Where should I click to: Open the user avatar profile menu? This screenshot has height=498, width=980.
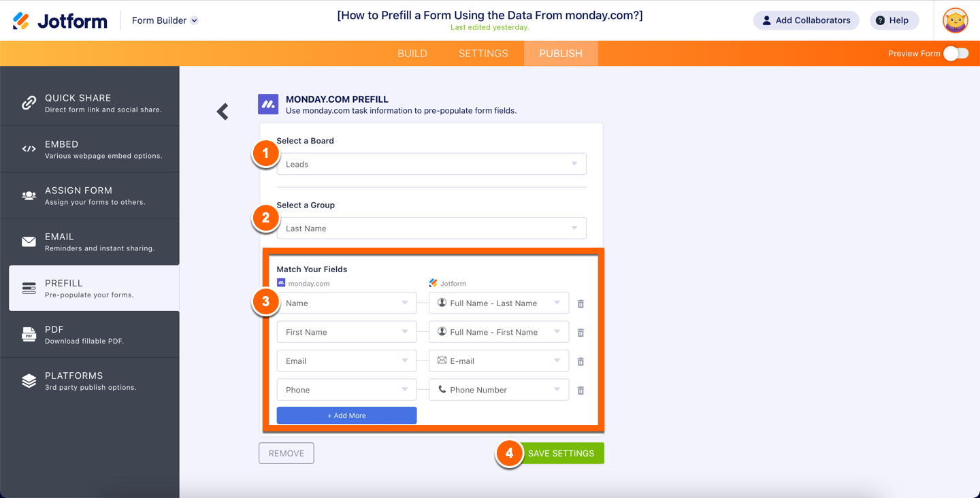(x=955, y=20)
